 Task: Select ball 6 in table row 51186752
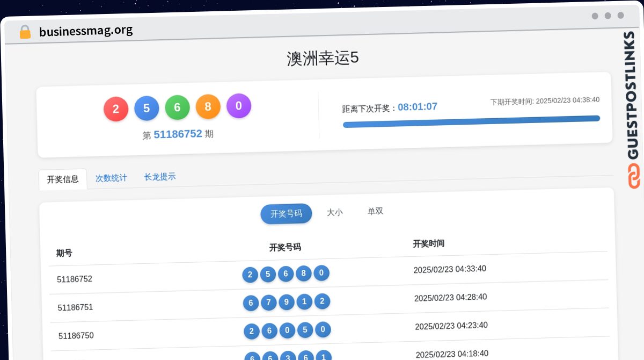(x=286, y=275)
